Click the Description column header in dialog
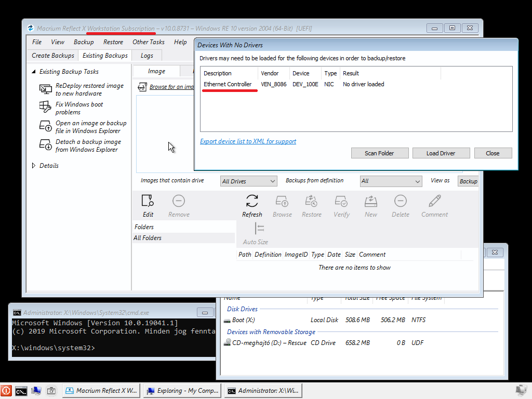532x399 pixels. [x=229, y=73]
